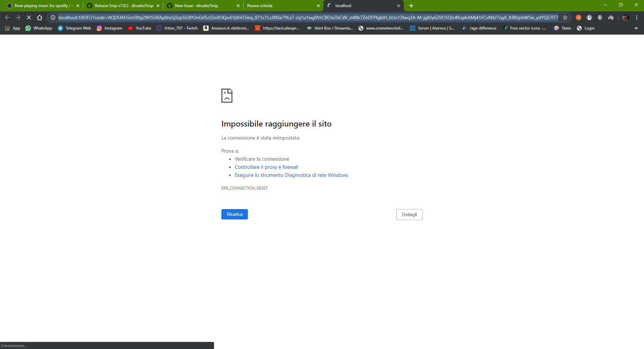Click the orange IG extension icon
644x349 pixels.
(578, 17)
